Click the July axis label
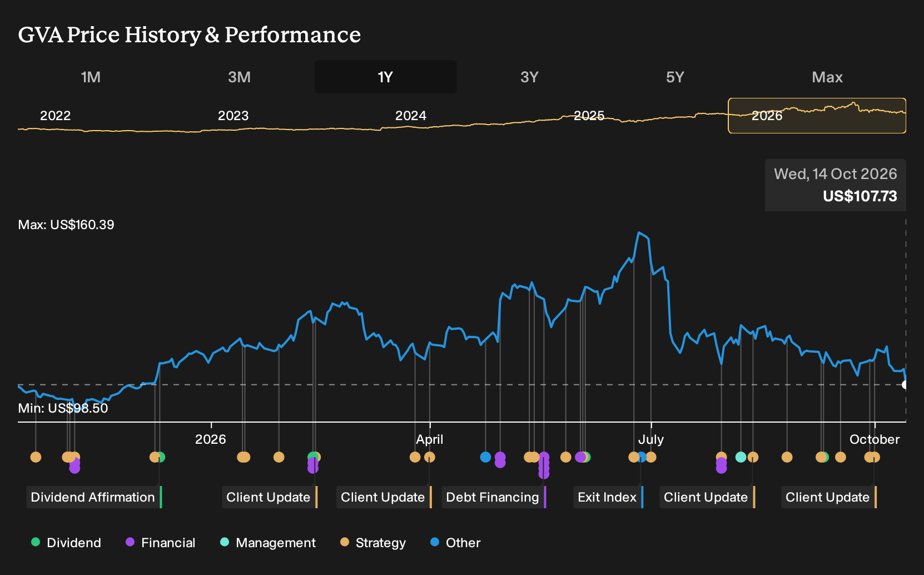This screenshot has height=575, width=924. (x=651, y=439)
